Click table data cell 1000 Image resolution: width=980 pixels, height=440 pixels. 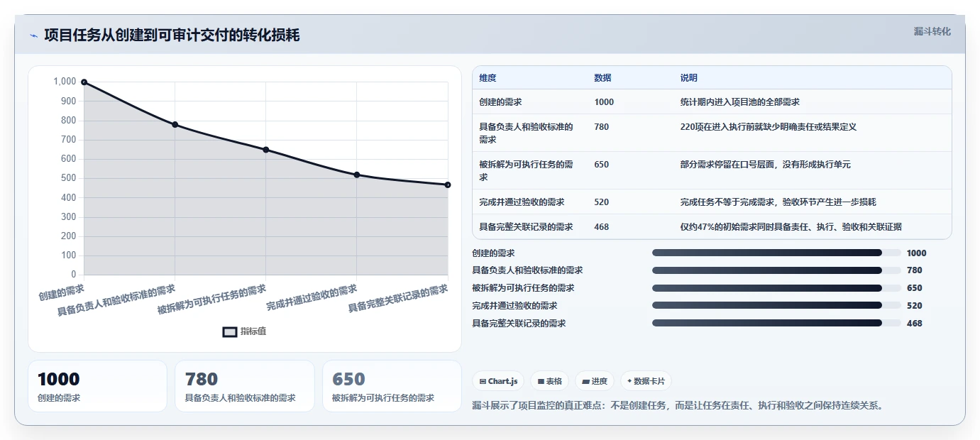tap(630, 102)
